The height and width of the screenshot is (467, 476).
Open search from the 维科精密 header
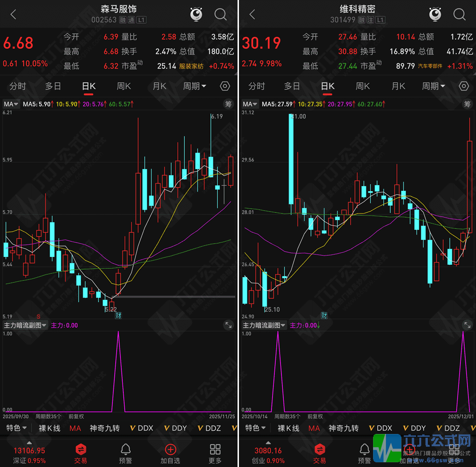click(x=459, y=14)
